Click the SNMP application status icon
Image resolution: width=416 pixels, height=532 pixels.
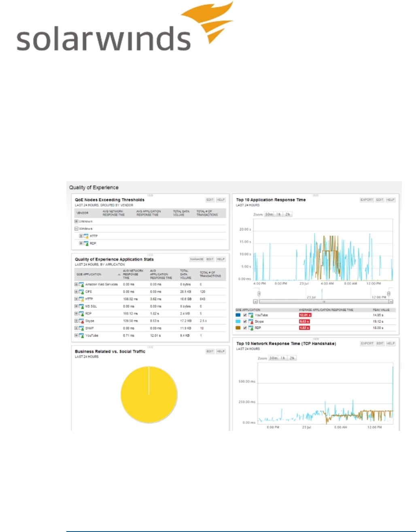[x=81, y=328]
